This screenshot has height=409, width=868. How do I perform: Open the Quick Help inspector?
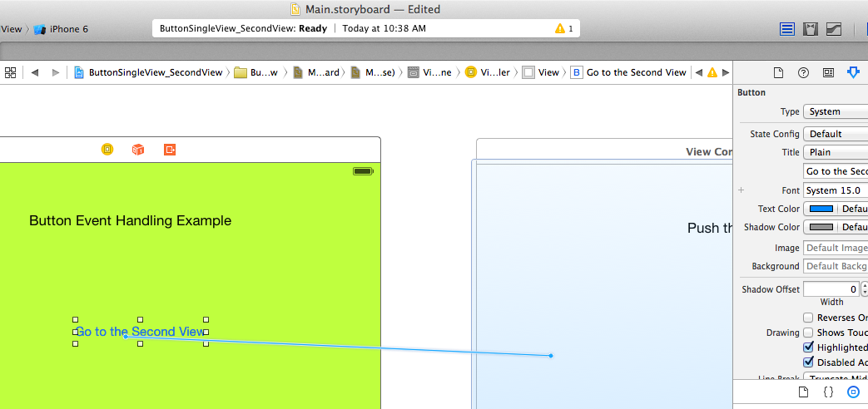[803, 72]
